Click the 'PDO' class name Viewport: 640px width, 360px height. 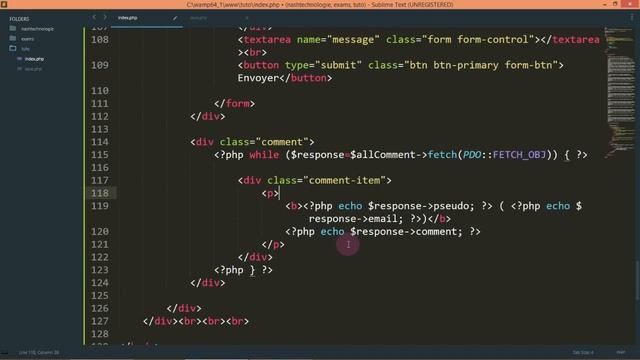(x=472, y=155)
